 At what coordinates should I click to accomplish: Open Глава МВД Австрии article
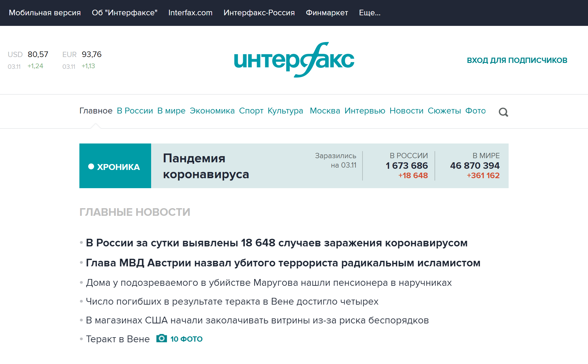click(x=283, y=263)
